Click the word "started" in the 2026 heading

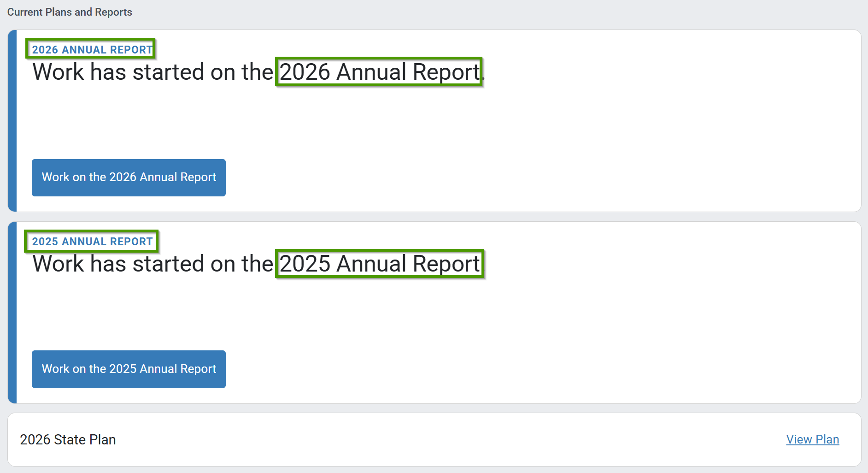168,72
